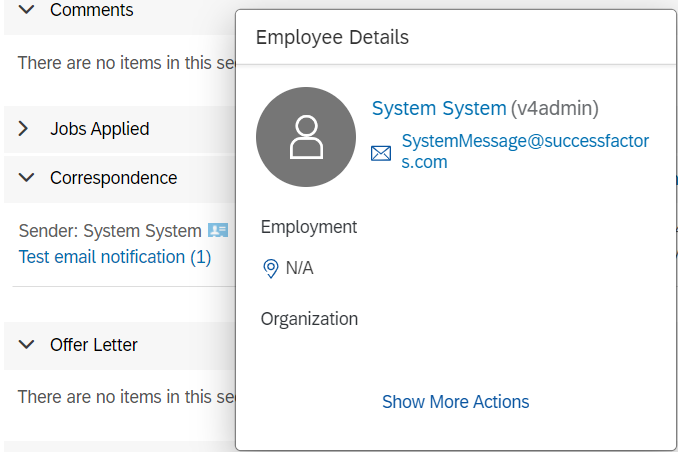Select the Offer Letter section title
The height and width of the screenshot is (452, 678).
(x=94, y=345)
